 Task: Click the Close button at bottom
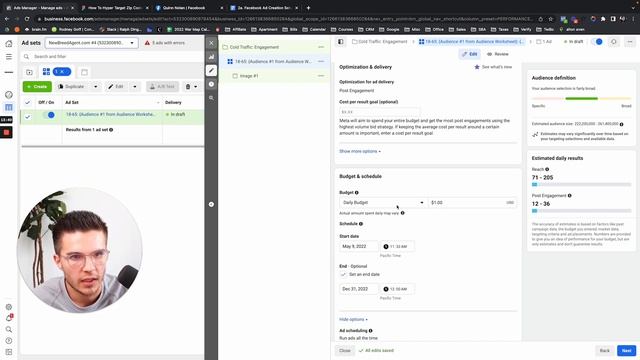tap(344, 351)
